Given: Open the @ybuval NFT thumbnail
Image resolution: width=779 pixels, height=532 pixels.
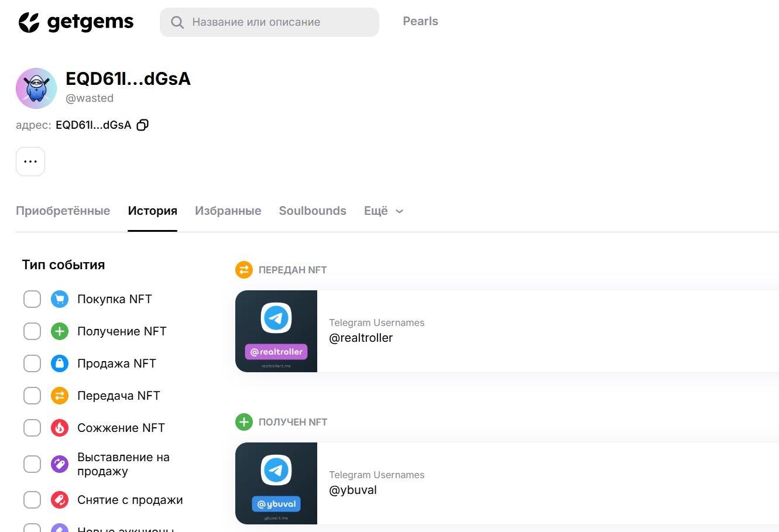Looking at the screenshot, I should (x=276, y=483).
